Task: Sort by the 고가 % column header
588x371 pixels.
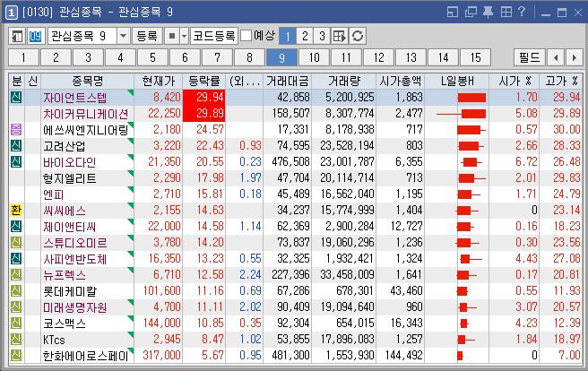Action: pyautogui.click(x=561, y=81)
